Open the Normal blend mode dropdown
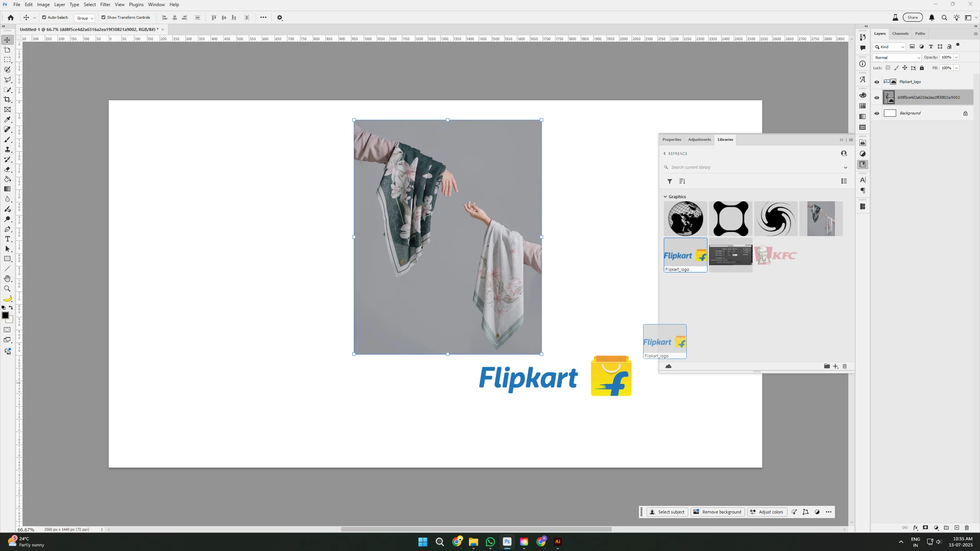Screen dimensions: 980x551 [x=897, y=57]
